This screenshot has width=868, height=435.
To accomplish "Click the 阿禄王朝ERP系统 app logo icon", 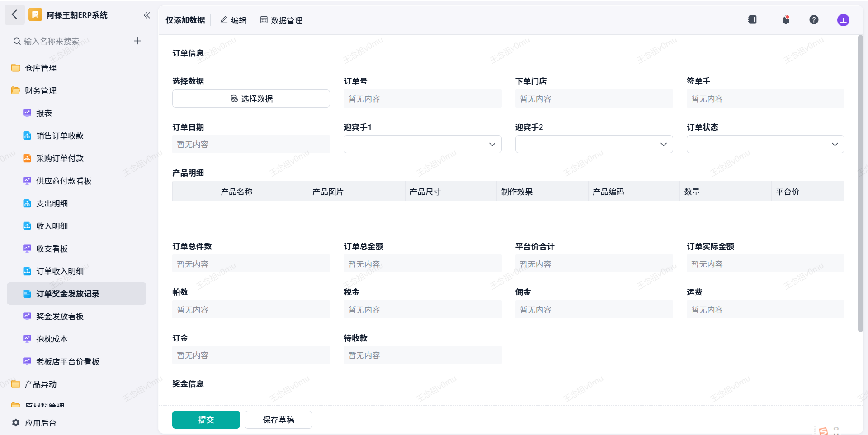I will (35, 15).
